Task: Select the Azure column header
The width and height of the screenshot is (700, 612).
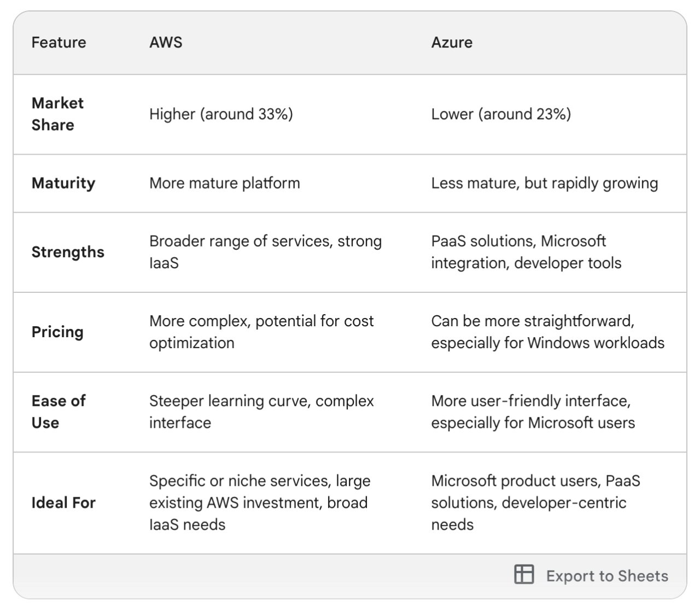Action: 452,43
